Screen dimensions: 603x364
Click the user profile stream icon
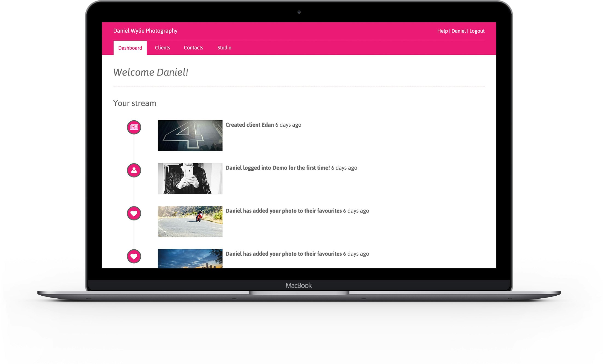click(x=134, y=170)
